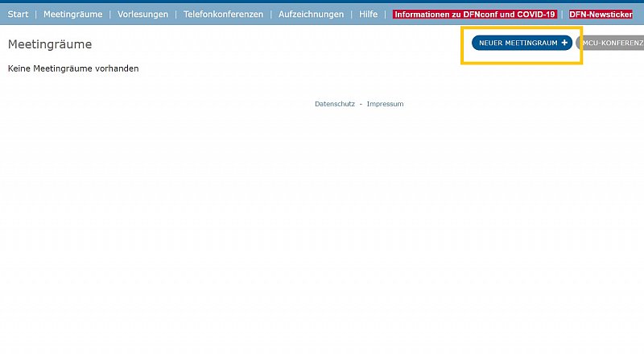644x356 pixels.
Task: Go to Meetingräume in navigation bar
Action: tap(73, 14)
